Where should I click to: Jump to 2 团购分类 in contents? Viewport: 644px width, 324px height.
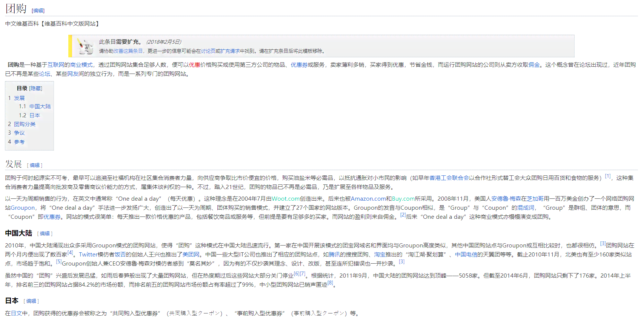(x=25, y=124)
